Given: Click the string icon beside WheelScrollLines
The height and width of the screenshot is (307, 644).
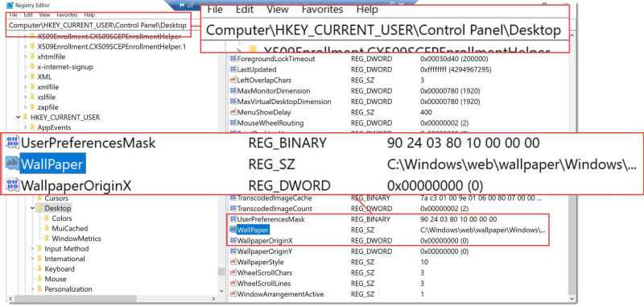Looking at the screenshot, I should tap(233, 283).
